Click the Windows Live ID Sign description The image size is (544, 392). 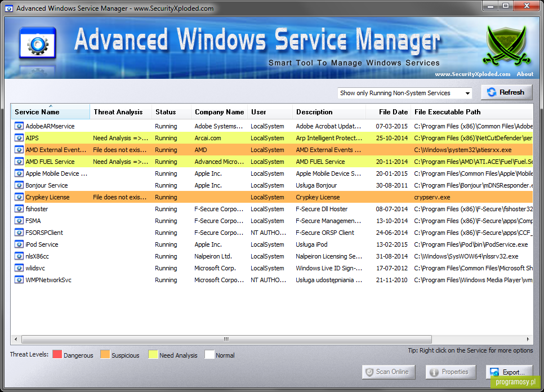coord(329,268)
